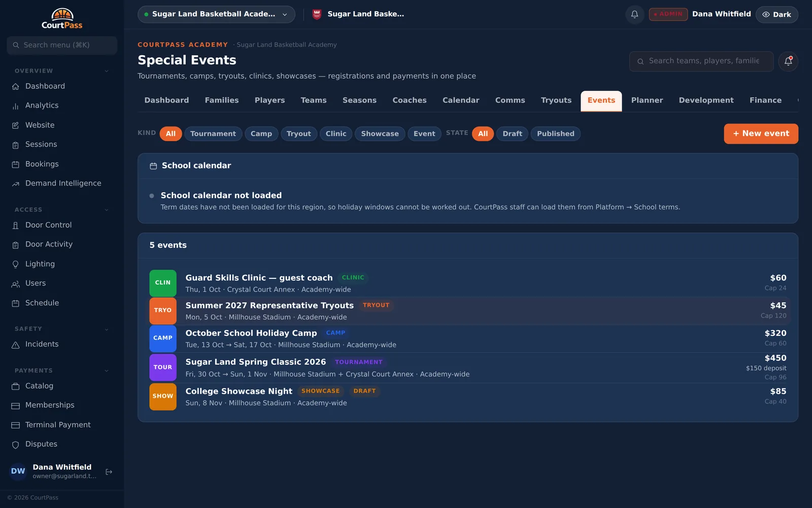Collapse the Safety sidebar section
Screen dimensions: 812x508
pos(107,329)
